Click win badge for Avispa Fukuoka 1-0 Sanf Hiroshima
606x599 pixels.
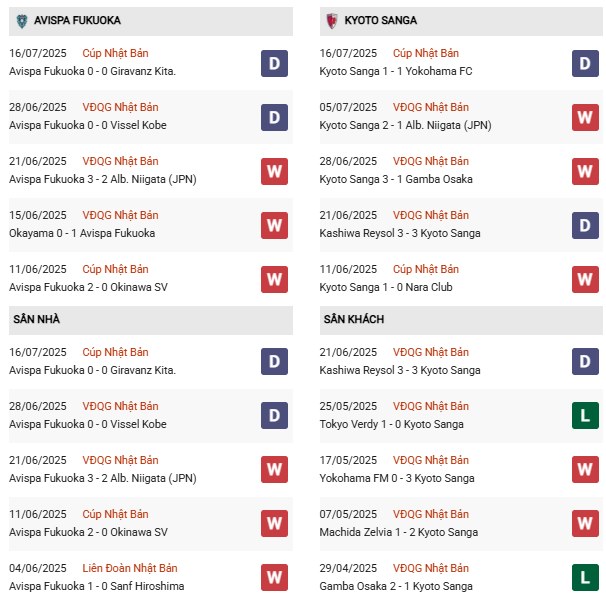(x=274, y=577)
